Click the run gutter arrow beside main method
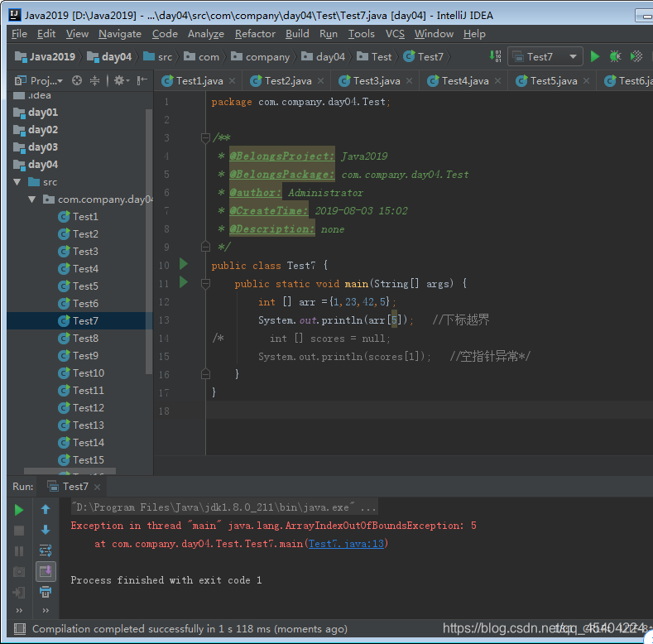Image resolution: width=653 pixels, height=644 pixels. [183, 282]
